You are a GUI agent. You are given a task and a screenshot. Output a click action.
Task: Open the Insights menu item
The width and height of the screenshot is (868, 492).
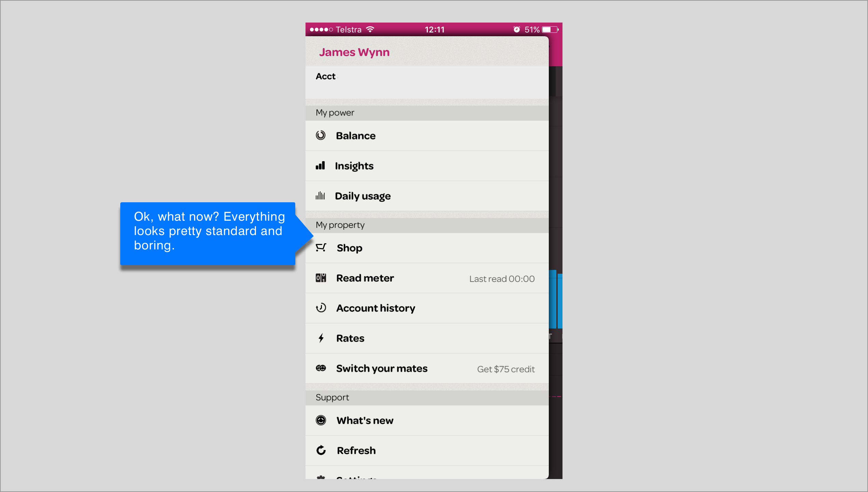(354, 166)
